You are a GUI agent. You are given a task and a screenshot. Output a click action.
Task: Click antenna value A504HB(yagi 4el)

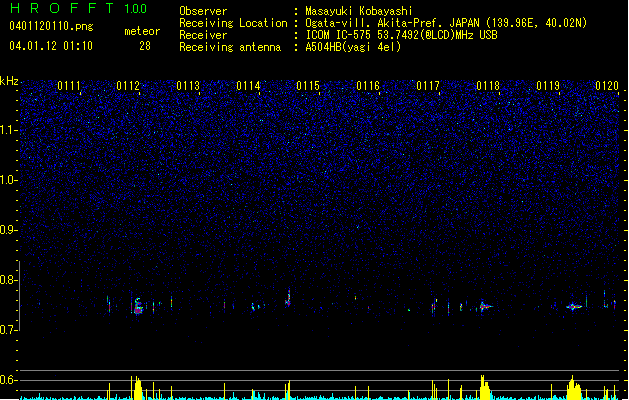click(x=353, y=47)
